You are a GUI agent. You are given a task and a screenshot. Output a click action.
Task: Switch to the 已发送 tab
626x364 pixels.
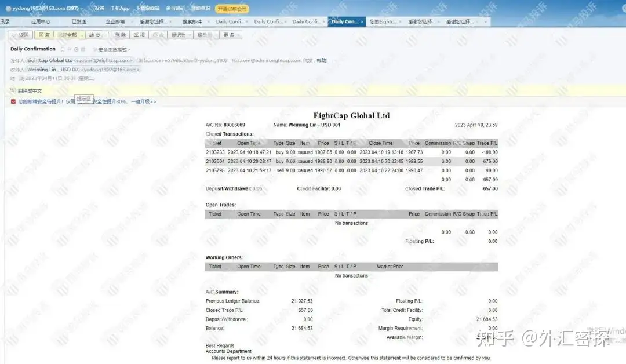click(79, 21)
